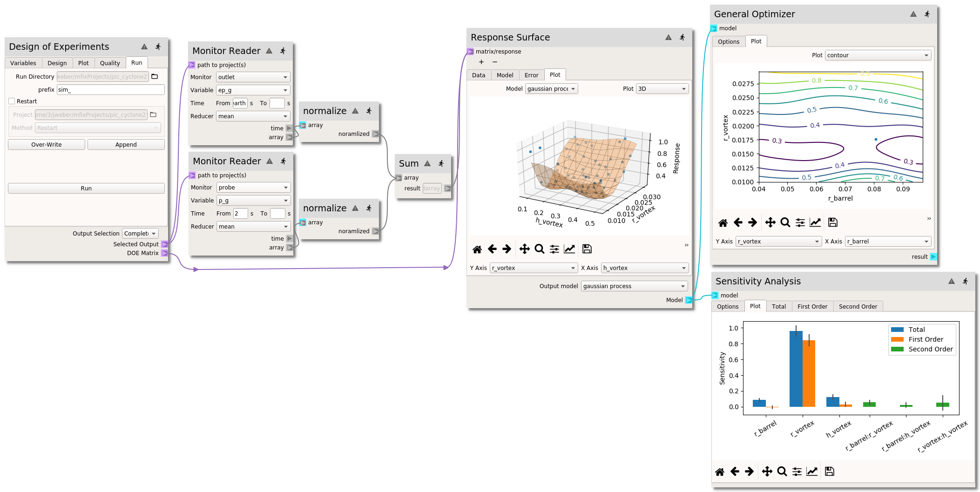Switch to the Quality tab
Screen dimensions: 980x492
(x=110, y=63)
